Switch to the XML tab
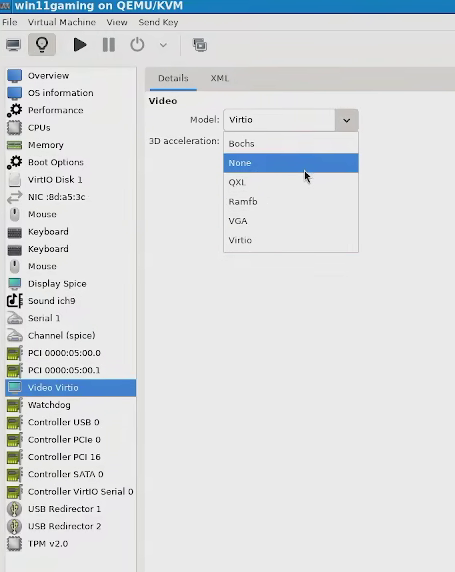This screenshot has width=455, height=572. [220, 78]
